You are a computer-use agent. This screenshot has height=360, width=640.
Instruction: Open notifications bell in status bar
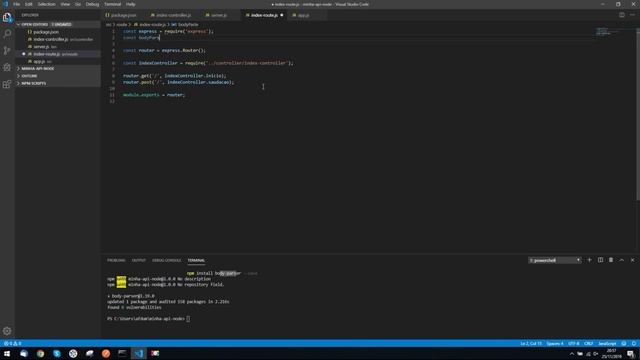633,343
